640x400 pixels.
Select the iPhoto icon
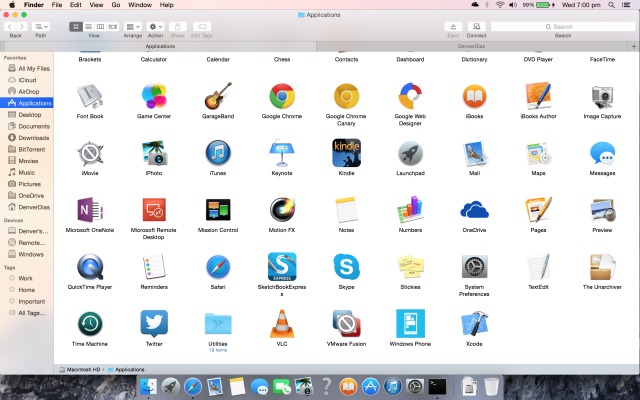point(154,153)
